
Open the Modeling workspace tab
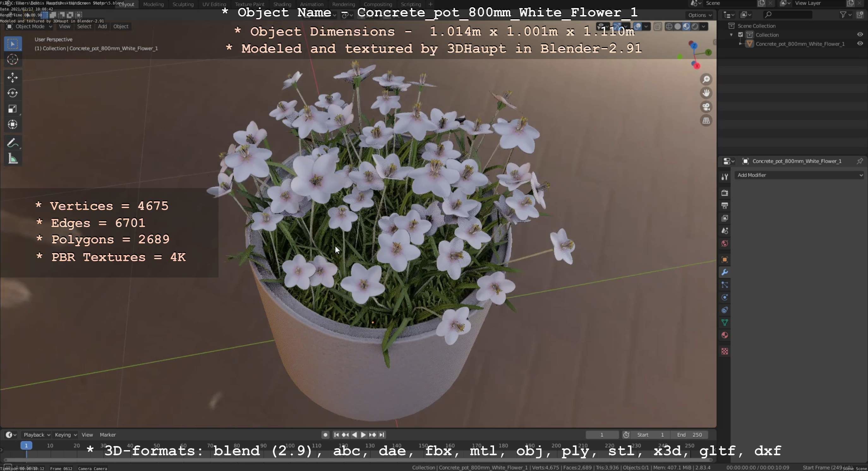point(153,4)
